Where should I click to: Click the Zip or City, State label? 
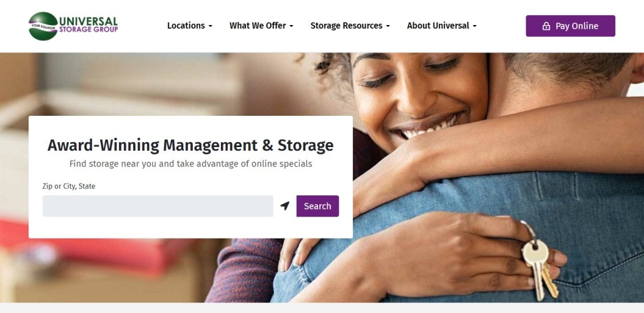coord(69,186)
